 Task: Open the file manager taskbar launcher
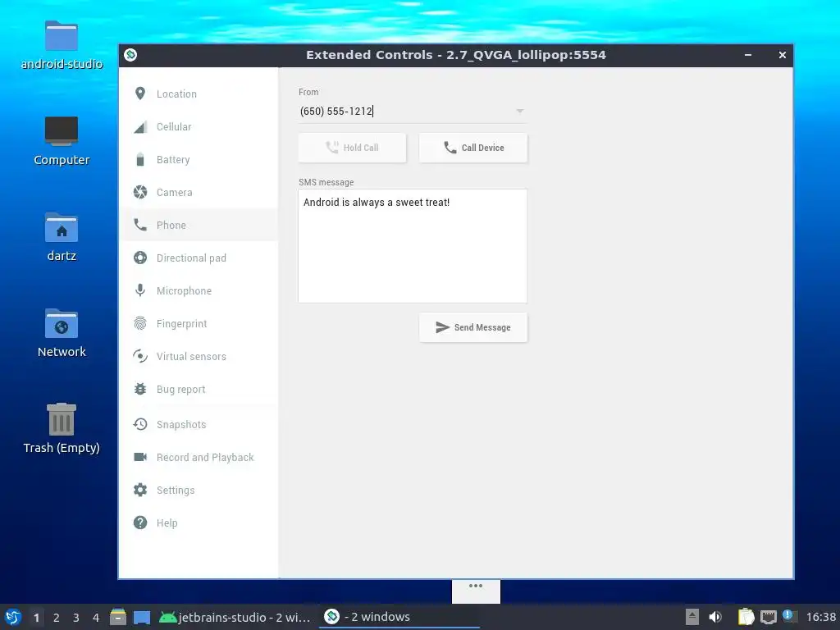[x=118, y=617]
